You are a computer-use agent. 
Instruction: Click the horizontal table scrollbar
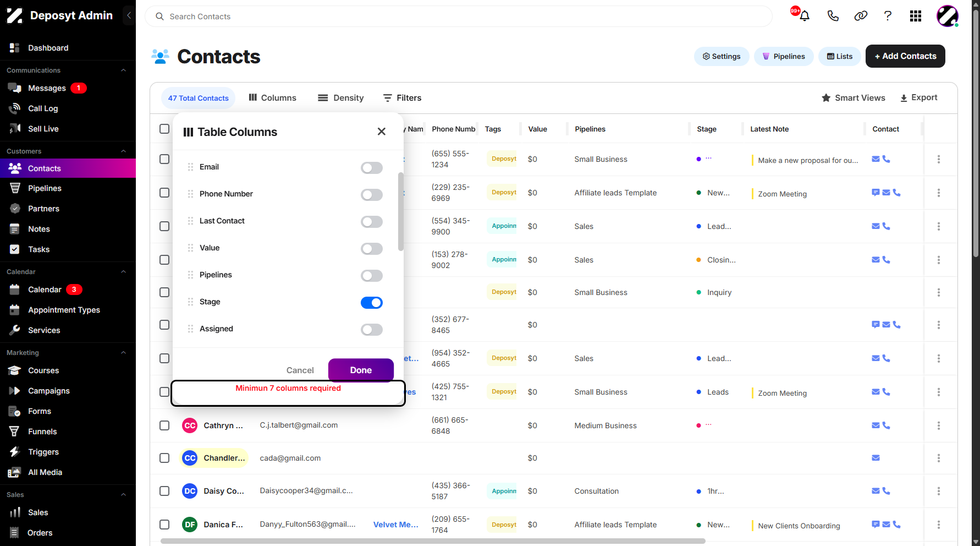tap(433, 541)
